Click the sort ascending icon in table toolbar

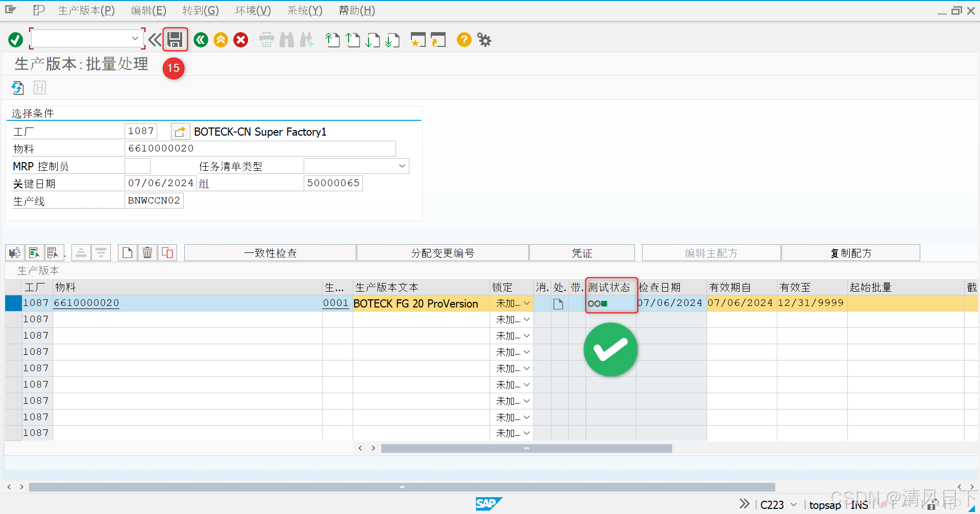(81, 253)
